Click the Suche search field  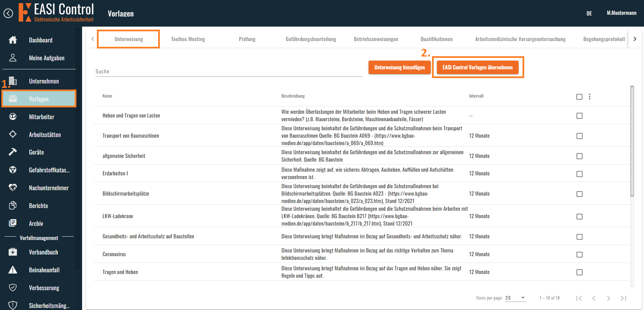pos(228,71)
